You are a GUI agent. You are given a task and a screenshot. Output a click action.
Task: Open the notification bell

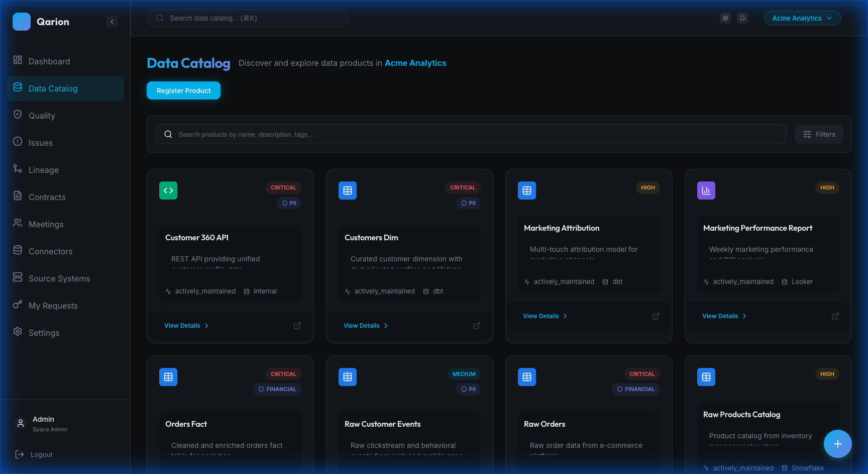point(742,18)
